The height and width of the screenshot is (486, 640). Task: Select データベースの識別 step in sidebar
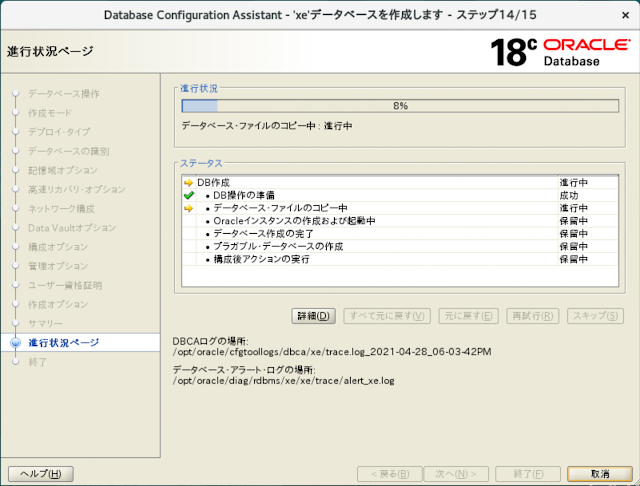(69, 151)
